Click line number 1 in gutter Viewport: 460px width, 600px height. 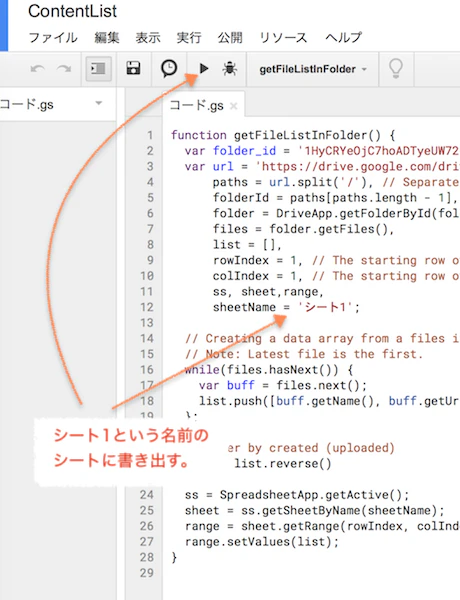tap(150, 135)
